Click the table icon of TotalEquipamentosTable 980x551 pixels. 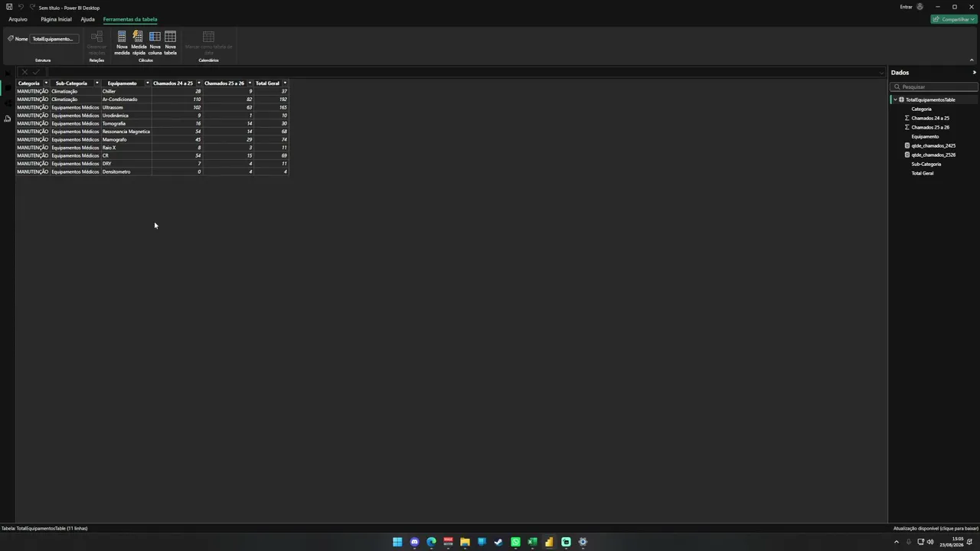pos(901,99)
